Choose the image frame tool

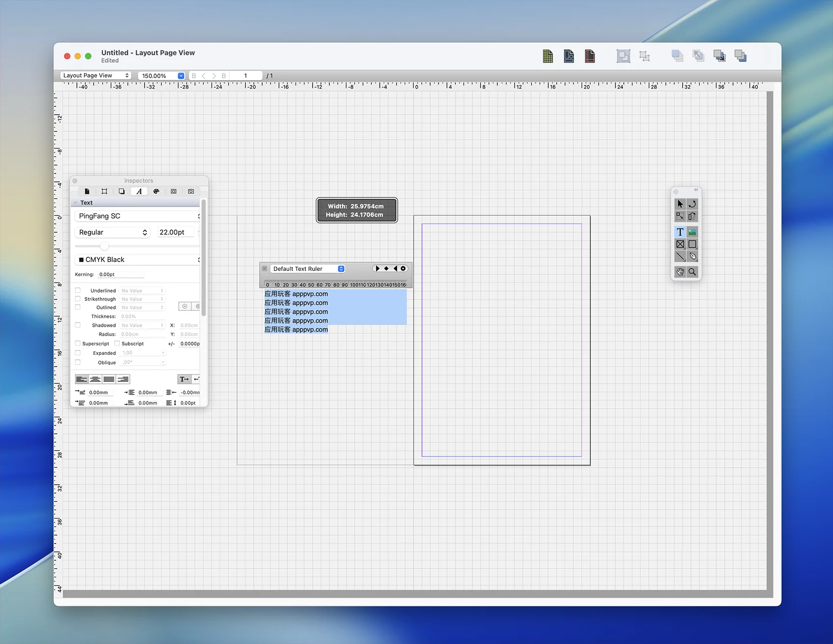(x=692, y=232)
